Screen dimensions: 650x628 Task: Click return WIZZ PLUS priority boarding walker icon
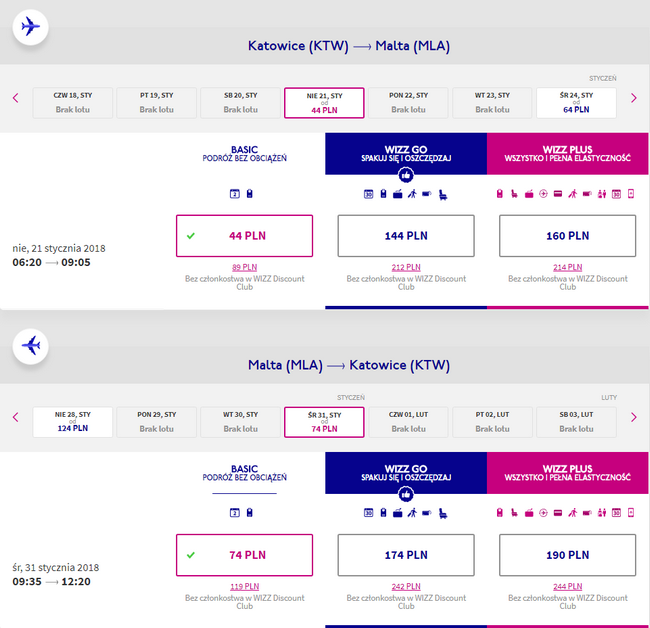[x=572, y=513]
